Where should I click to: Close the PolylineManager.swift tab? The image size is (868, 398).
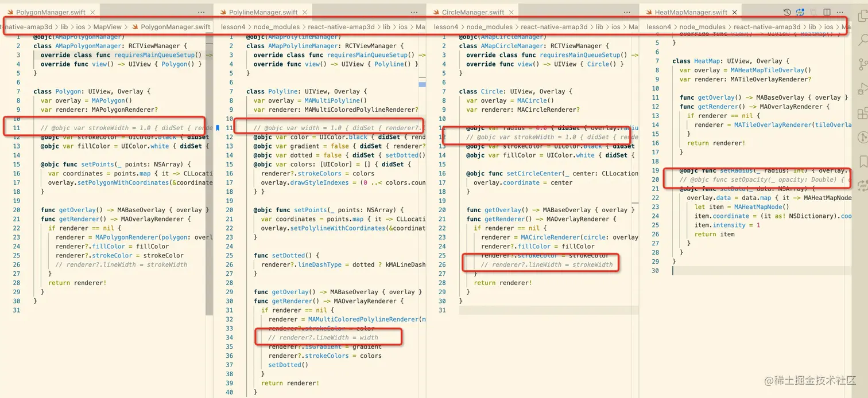[304, 12]
